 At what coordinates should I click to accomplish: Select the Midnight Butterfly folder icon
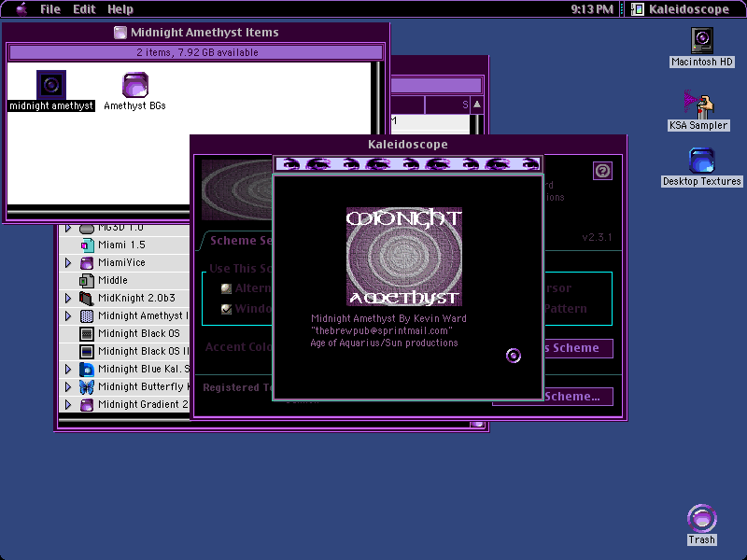click(x=87, y=386)
